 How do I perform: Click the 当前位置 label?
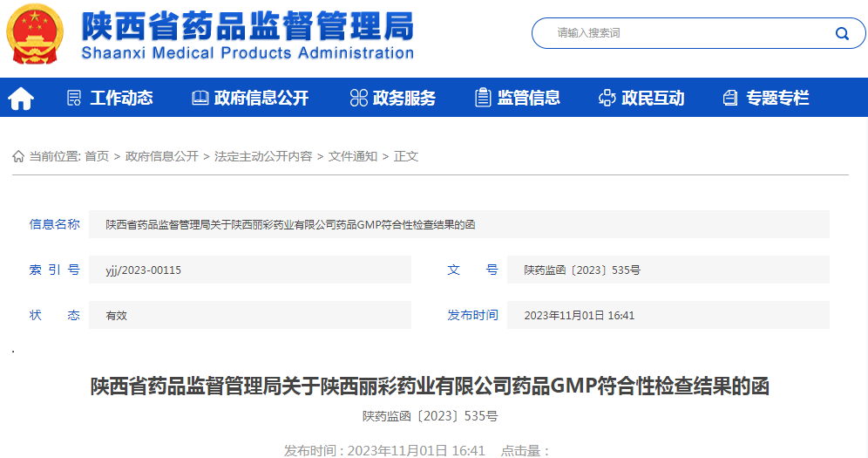55,157
